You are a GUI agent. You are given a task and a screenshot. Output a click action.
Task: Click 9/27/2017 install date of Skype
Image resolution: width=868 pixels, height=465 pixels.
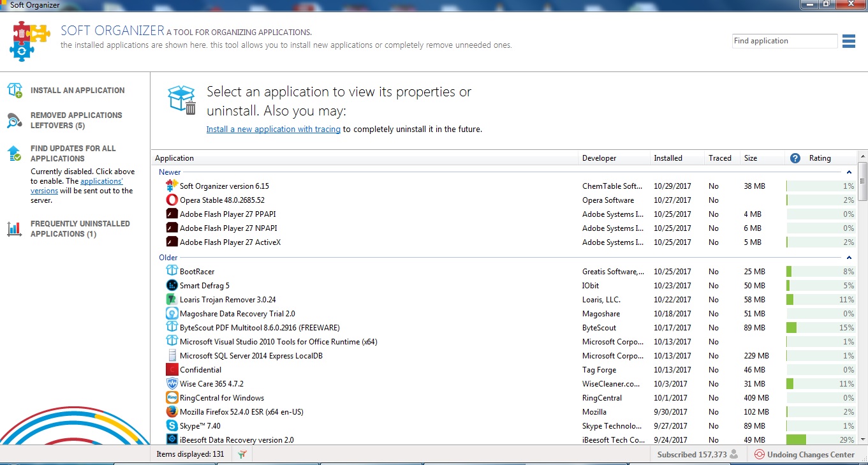click(670, 426)
